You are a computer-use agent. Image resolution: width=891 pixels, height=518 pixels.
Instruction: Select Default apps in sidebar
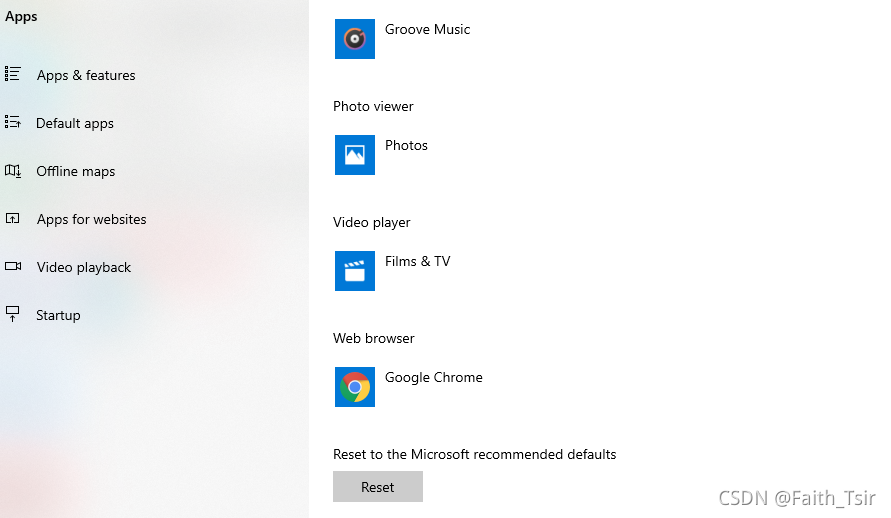tap(74, 123)
